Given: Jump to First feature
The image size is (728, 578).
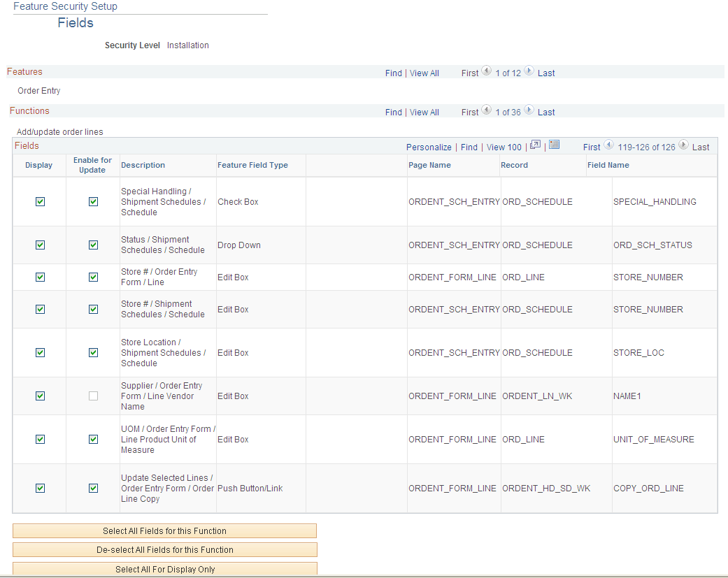Looking at the screenshot, I should point(469,73).
